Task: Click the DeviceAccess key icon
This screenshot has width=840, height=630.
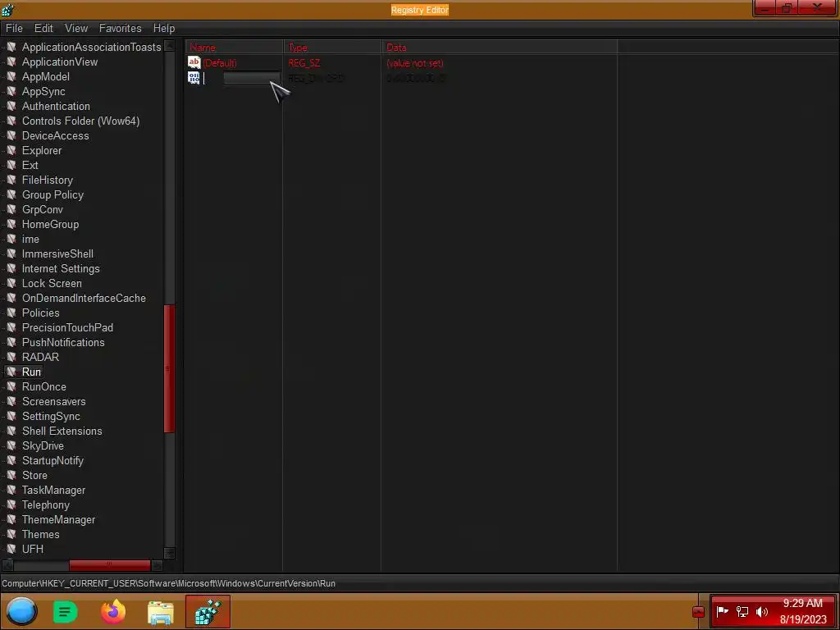Action: click(11, 135)
